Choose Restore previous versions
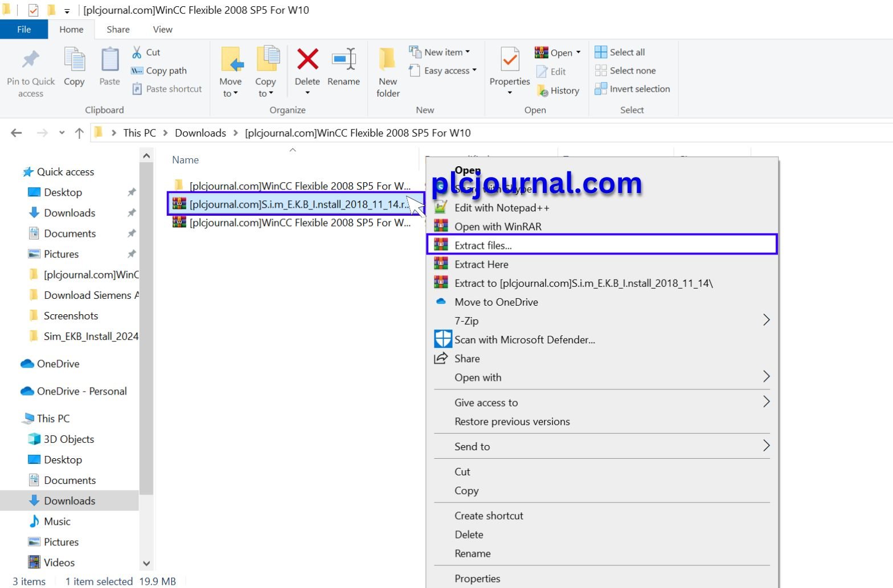 (602, 421)
